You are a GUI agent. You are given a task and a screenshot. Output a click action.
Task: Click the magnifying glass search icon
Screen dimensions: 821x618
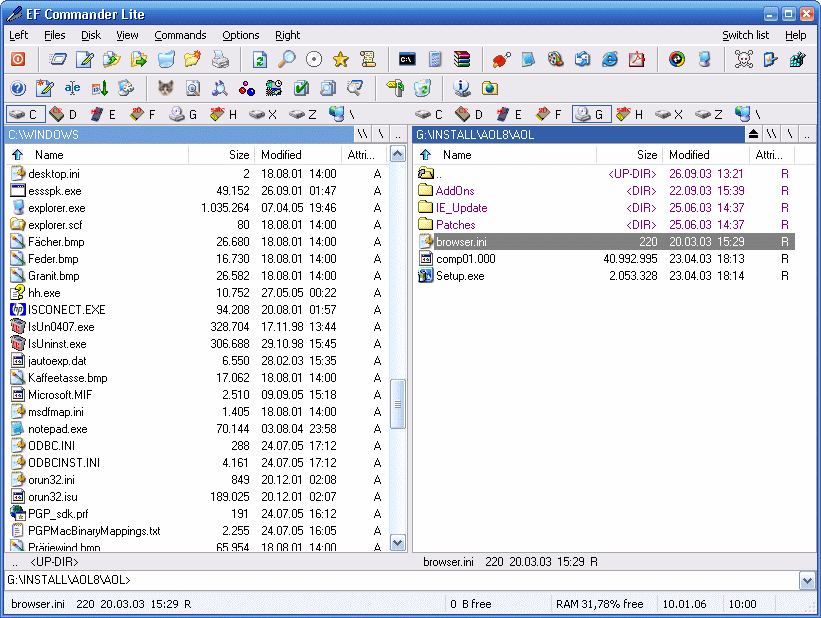point(287,59)
